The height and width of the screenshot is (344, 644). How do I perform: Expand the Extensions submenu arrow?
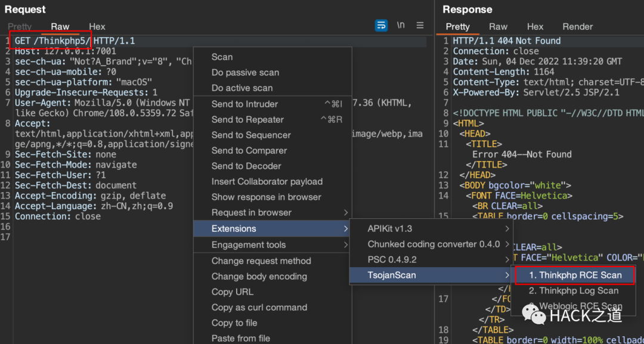point(346,229)
